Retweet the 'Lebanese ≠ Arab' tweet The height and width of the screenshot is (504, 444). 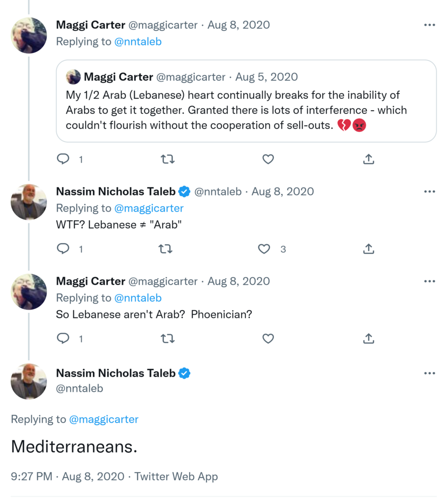point(166,249)
